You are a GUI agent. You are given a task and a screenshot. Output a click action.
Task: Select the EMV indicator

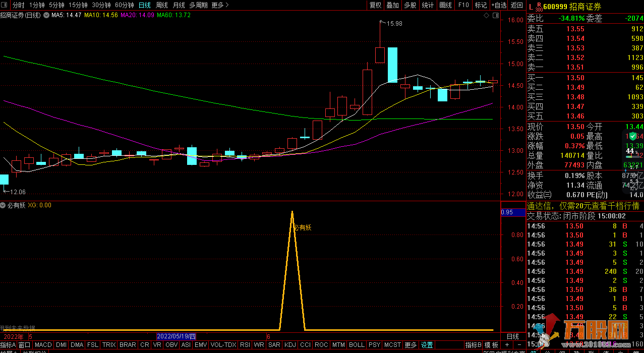201,345
